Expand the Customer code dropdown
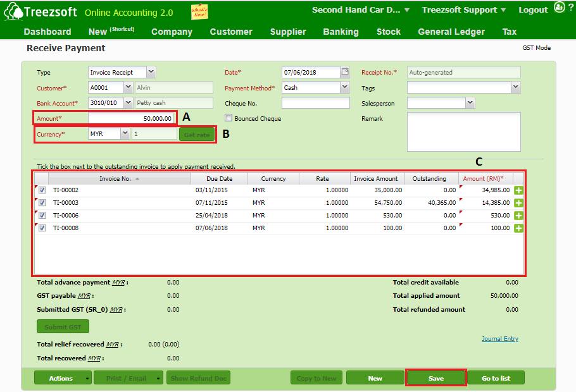Image resolution: width=576 pixels, height=392 pixels. pyautogui.click(x=128, y=87)
